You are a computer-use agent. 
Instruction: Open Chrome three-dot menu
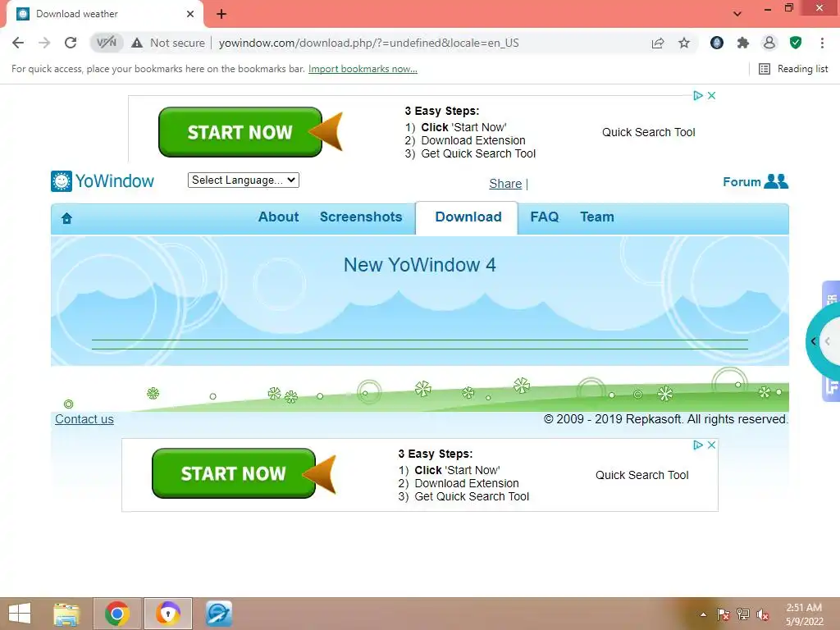point(822,43)
